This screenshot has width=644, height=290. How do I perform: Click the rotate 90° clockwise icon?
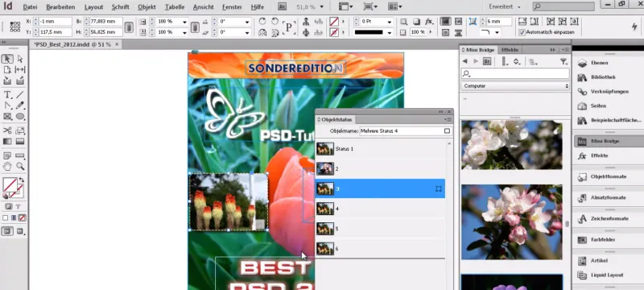pyautogui.click(x=262, y=22)
